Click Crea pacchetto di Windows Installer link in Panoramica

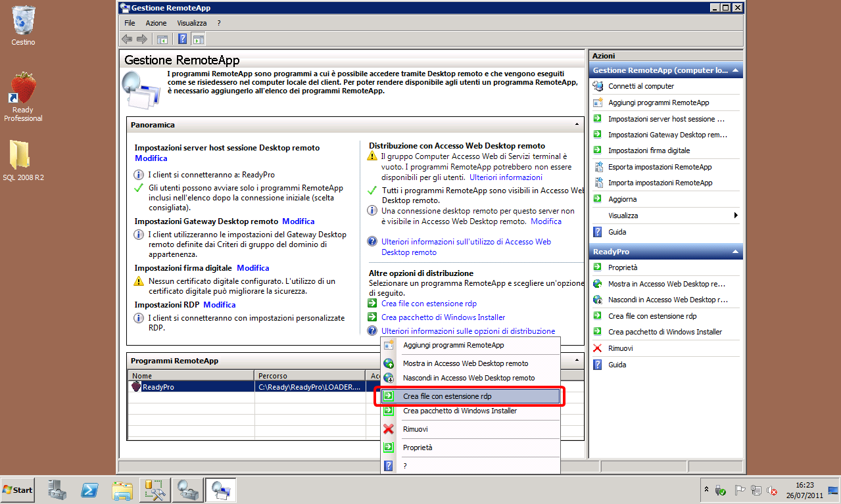click(x=443, y=317)
